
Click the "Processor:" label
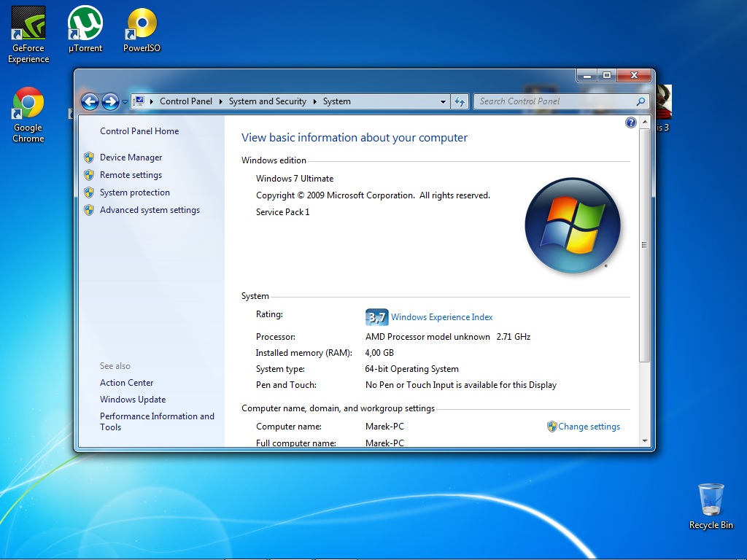tap(276, 337)
